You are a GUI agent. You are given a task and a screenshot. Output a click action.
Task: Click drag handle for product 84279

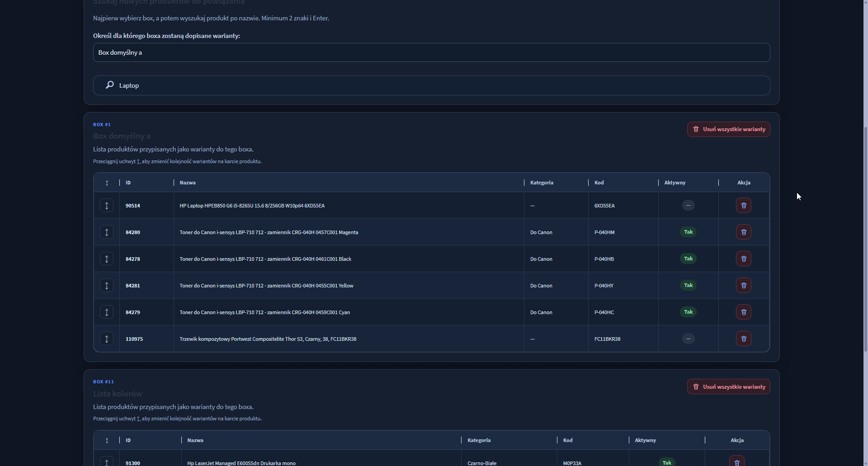pos(107,312)
